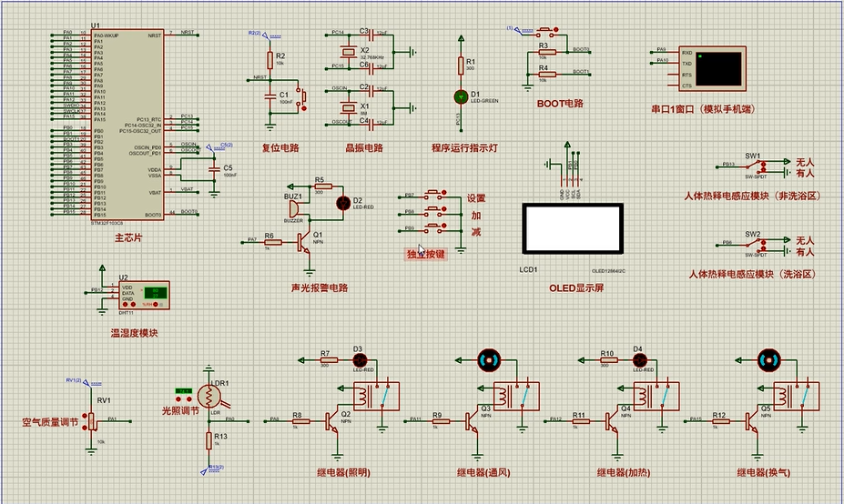
Task: Select the D1 green run indicator LED
Action: pyautogui.click(x=461, y=96)
